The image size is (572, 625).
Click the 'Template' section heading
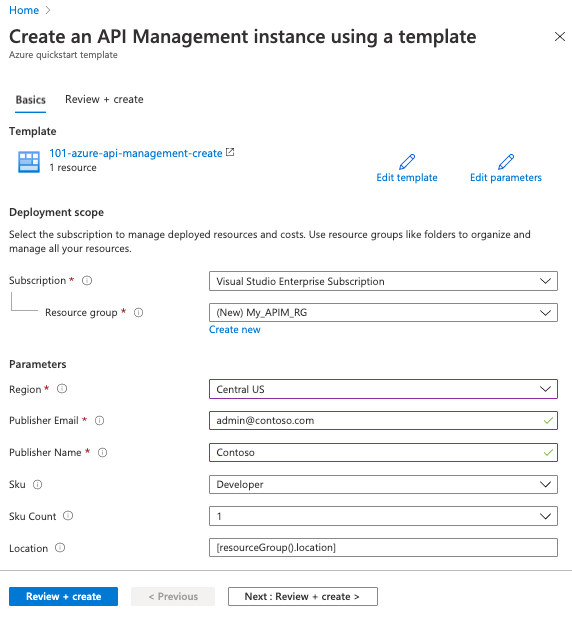(32, 131)
